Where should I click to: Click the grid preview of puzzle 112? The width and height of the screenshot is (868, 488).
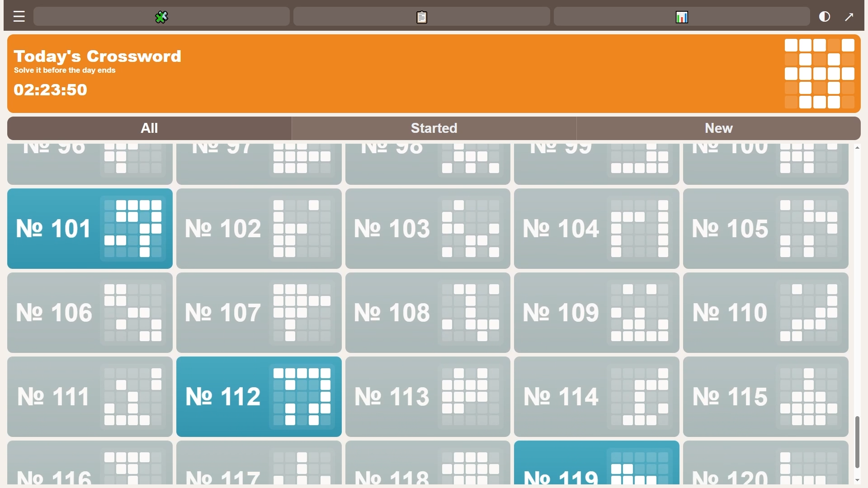(302, 396)
